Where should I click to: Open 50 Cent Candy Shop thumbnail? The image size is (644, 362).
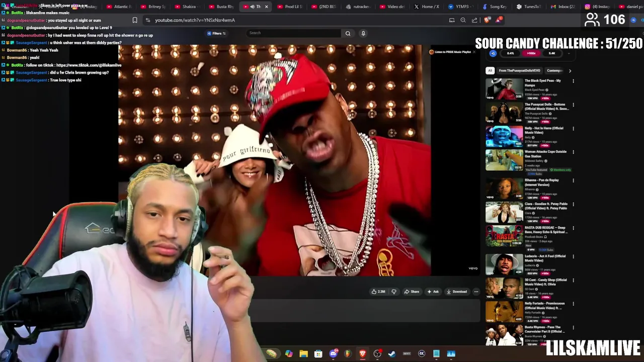(x=504, y=288)
